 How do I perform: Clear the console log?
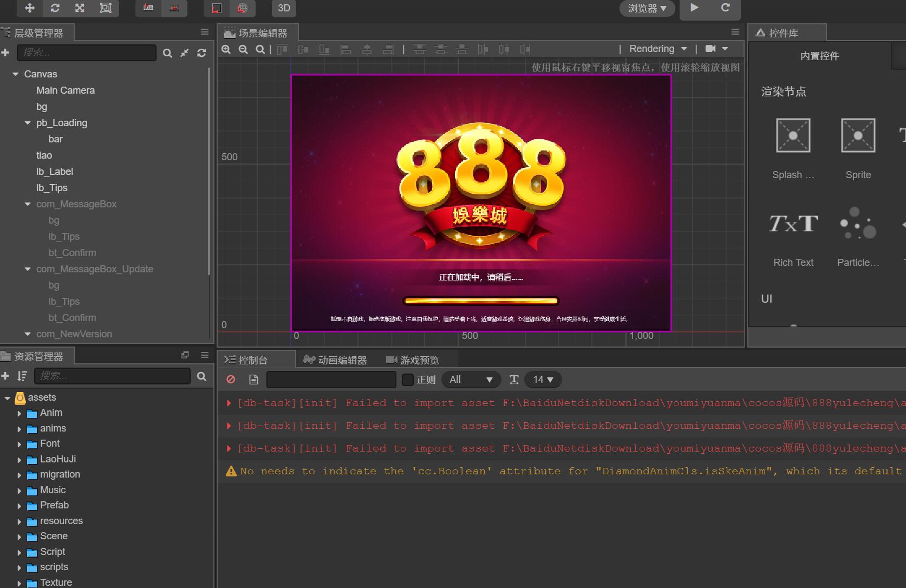231,380
